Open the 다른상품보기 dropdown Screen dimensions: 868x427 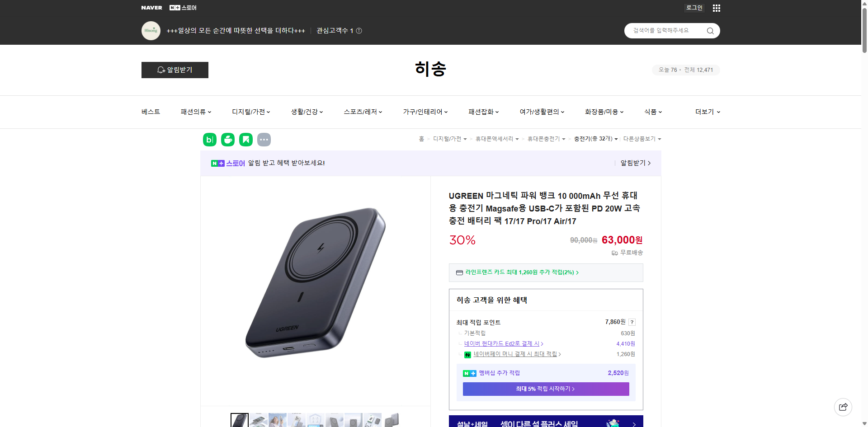click(x=642, y=139)
